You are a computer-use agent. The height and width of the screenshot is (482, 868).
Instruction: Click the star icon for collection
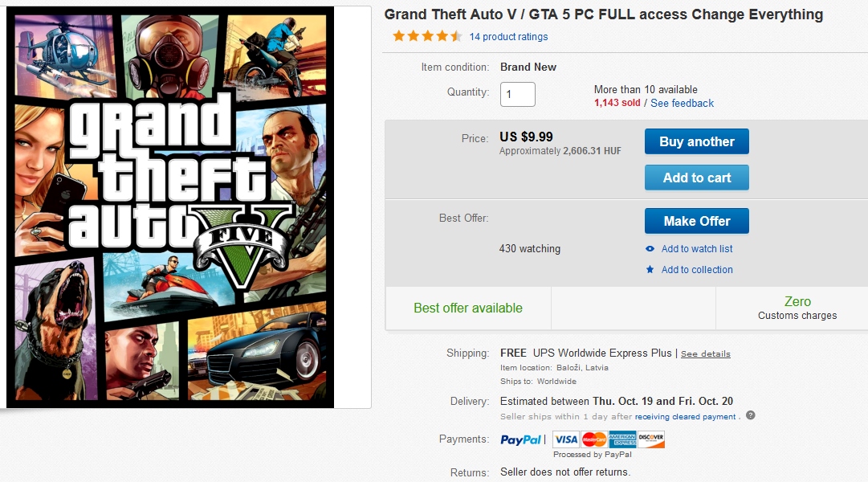[x=650, y=270]
